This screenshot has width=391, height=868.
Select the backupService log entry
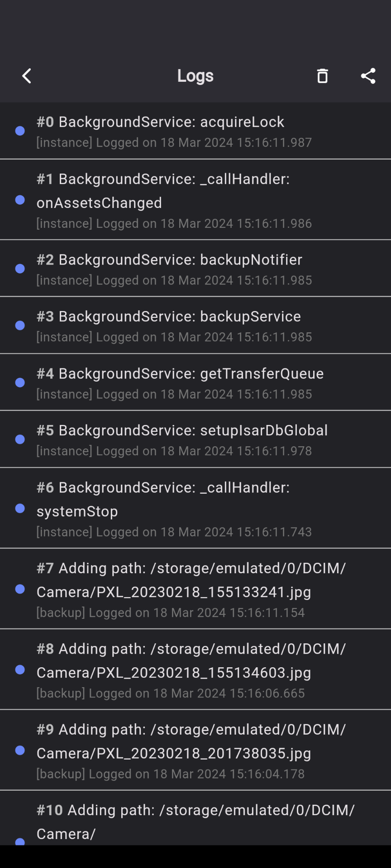tap(195, 325)
